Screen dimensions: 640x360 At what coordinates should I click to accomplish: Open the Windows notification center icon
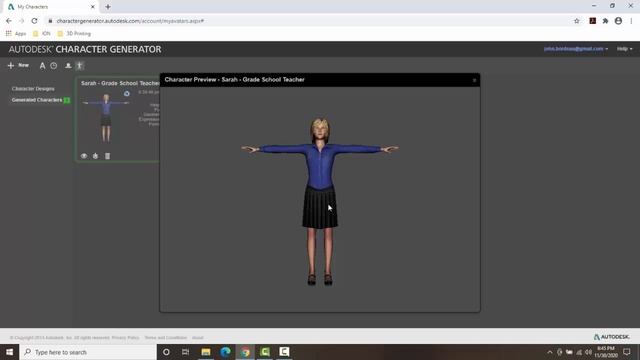tap(627, 352)
